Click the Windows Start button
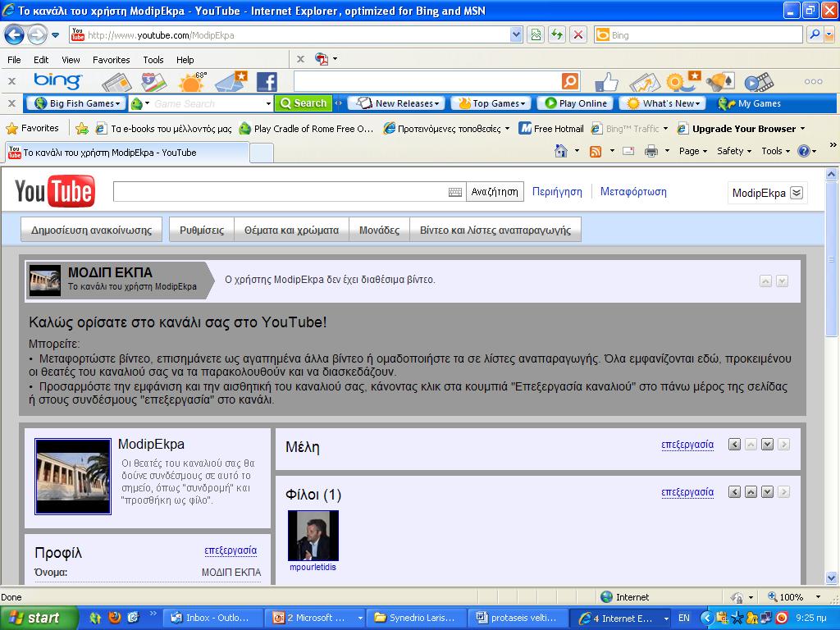840x630 pixels. (39, 618)
